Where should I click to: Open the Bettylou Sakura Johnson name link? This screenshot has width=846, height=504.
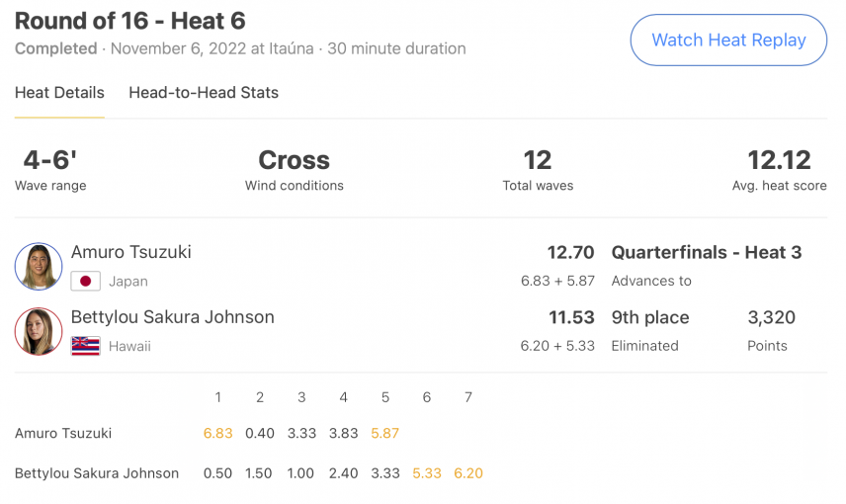tap(173, 317)
